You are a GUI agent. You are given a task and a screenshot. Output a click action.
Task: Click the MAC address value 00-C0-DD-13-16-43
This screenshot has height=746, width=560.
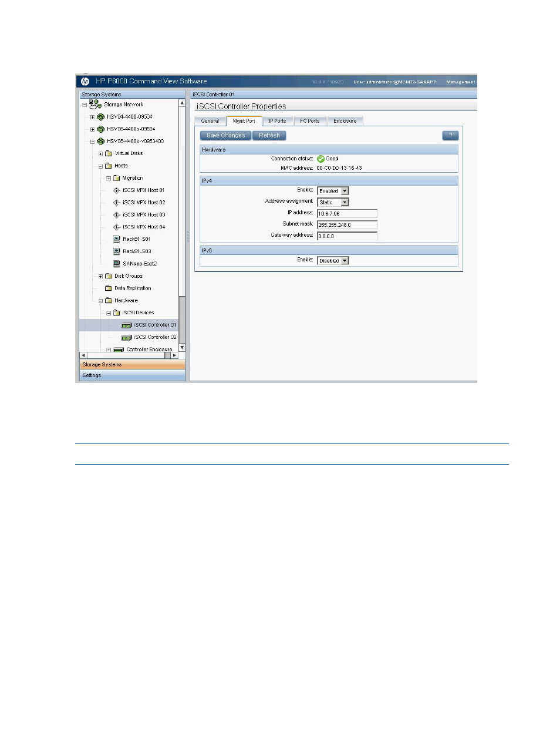pos(339,168)
